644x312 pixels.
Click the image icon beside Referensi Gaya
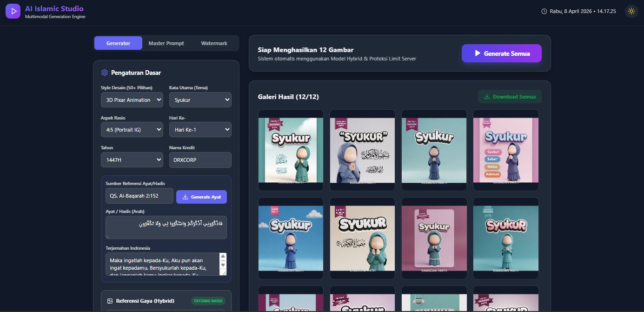[110, 301]
